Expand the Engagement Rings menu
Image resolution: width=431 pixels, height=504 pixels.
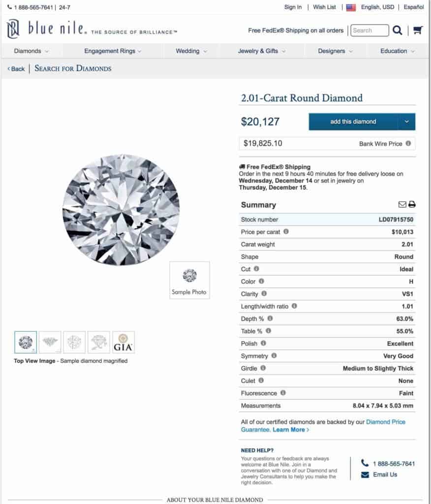click(x=113, y=51)
